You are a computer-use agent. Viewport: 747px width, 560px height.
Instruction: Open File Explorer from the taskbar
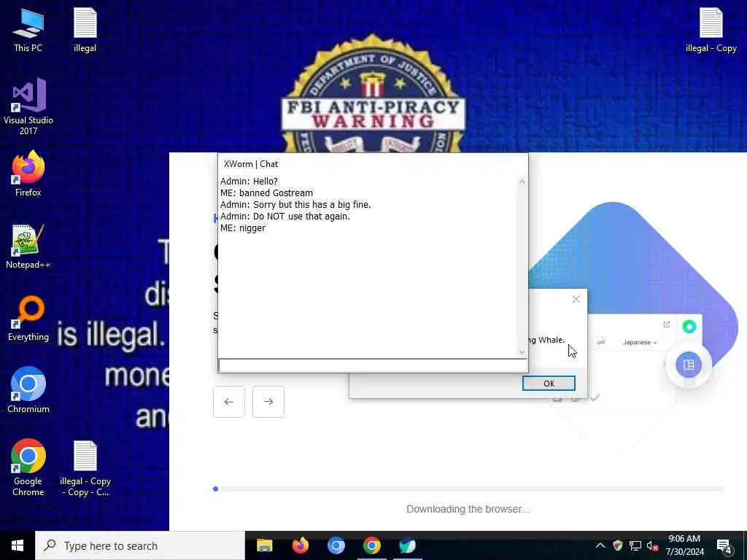pyautogui.click(x=264, y=545)
